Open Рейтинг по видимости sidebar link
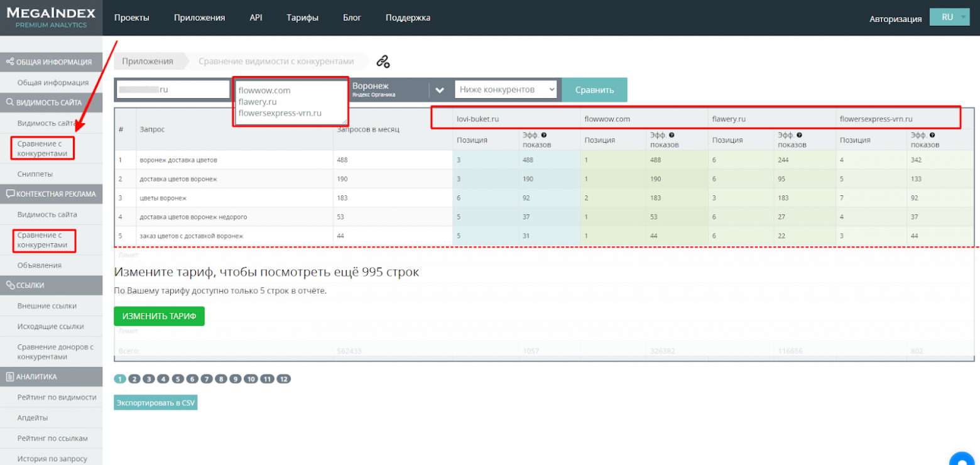Viewport: 980px width, 465px height. (57, 397)
